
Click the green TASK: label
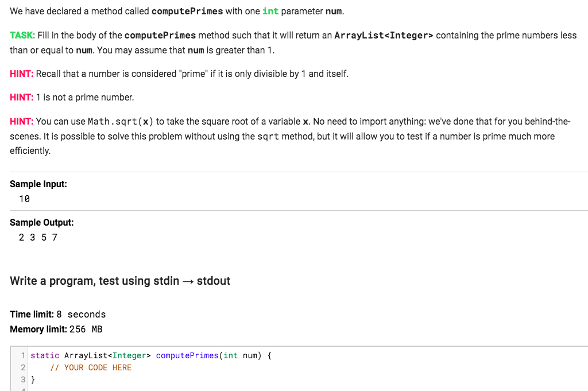click(x=22, y=35)
